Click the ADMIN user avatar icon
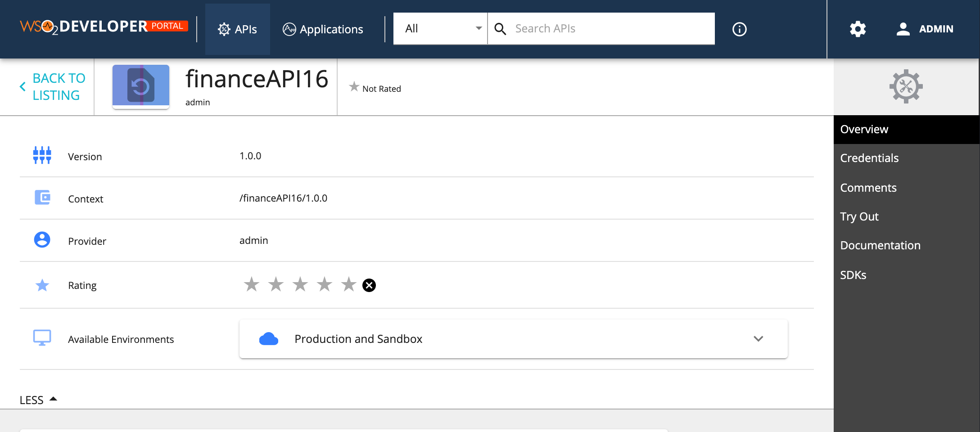The height and width of the screenshot is (432, 980). coord(903,29)
